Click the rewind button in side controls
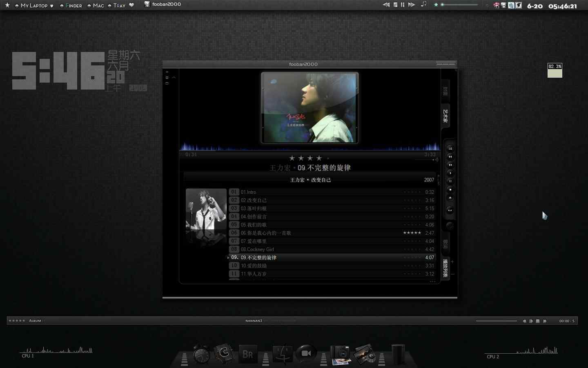This screenshot has height=368, width=588. (x=450, y=157)
